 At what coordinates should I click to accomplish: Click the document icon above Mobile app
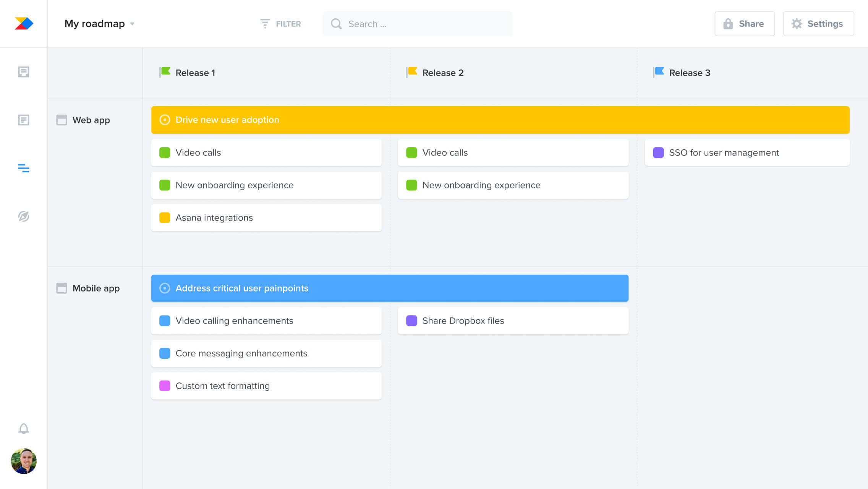coord(24,120)
